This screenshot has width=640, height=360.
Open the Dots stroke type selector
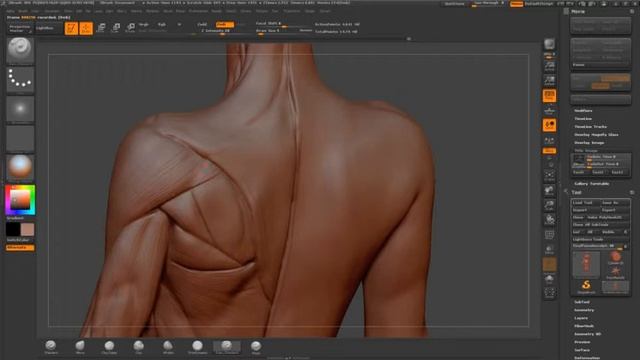(20, 80)
